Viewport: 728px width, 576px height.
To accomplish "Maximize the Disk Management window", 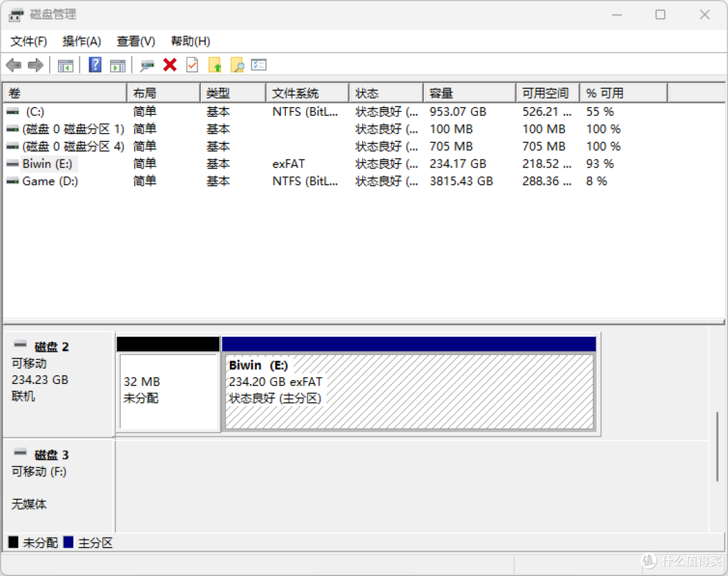I will coord(660,15).
